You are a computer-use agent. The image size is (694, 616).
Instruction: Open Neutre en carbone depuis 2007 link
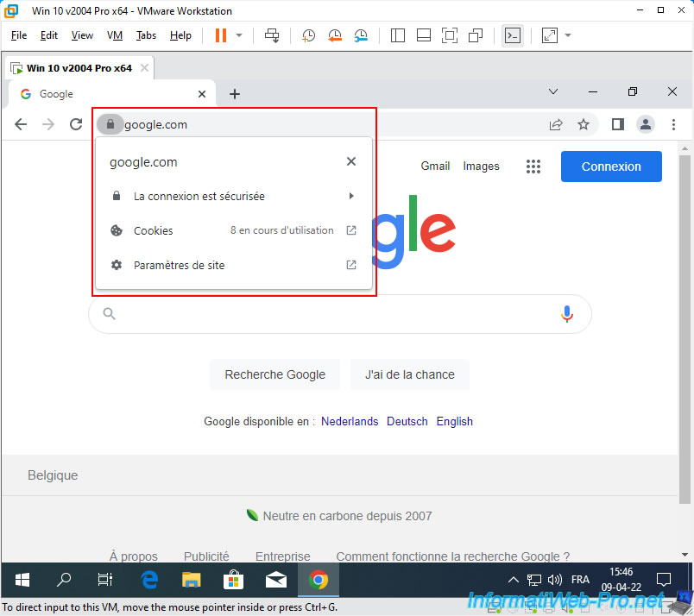(339, 516)
